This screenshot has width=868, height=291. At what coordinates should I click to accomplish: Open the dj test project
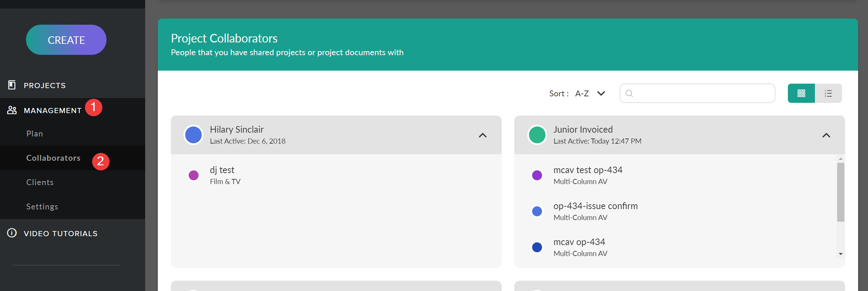click(222, 170)
